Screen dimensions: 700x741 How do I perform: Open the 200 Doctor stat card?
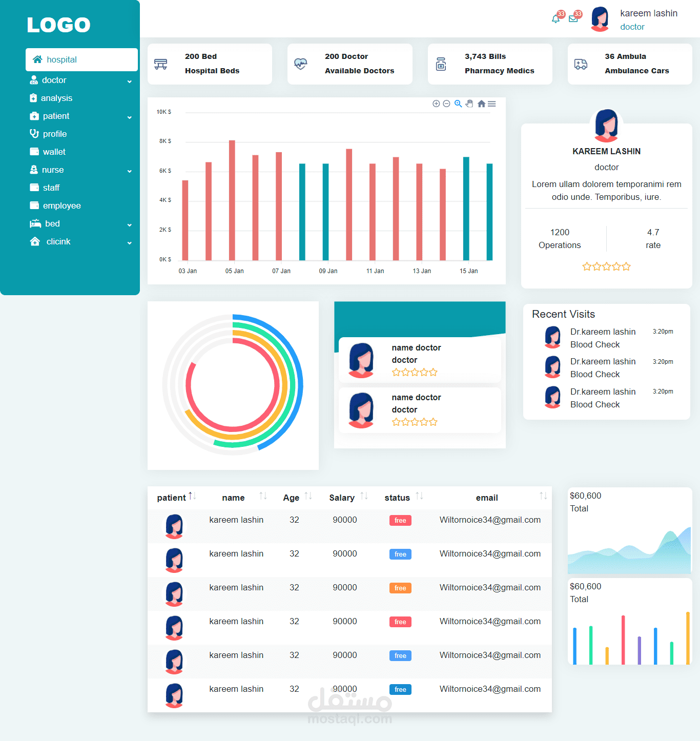(x=350, y=64)
